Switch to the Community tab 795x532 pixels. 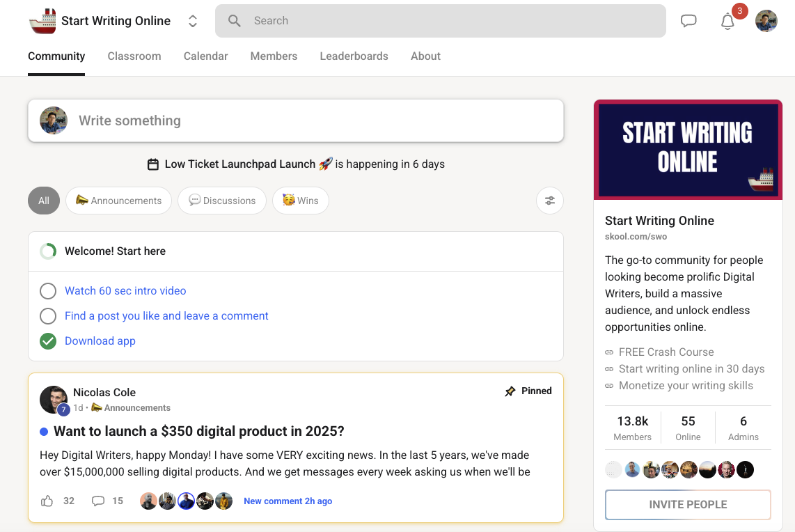coord(56,56)
